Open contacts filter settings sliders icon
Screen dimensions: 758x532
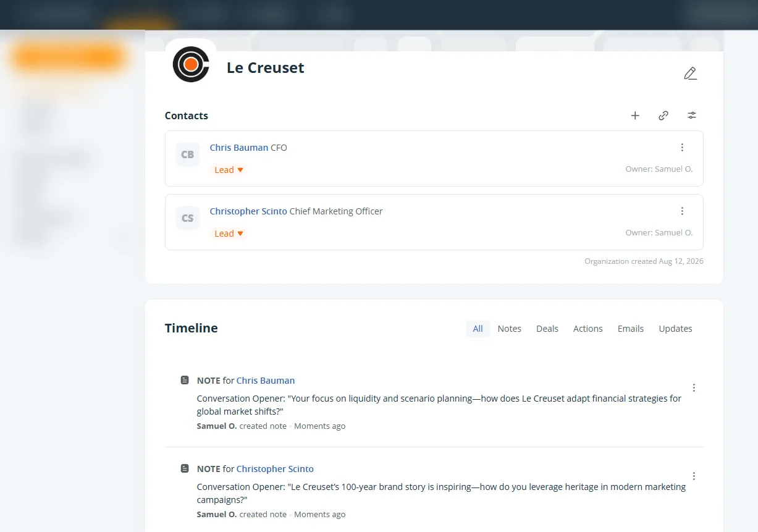tap(692, 116)
